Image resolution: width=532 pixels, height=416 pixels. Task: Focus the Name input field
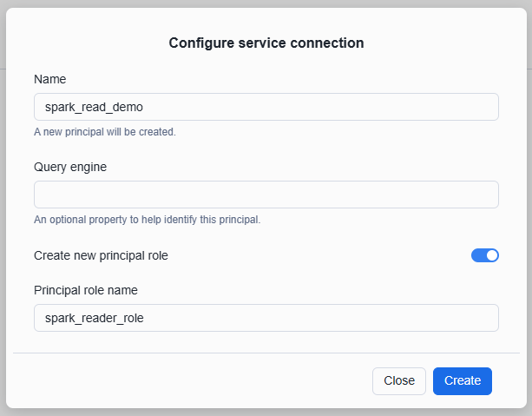point(266,107)
